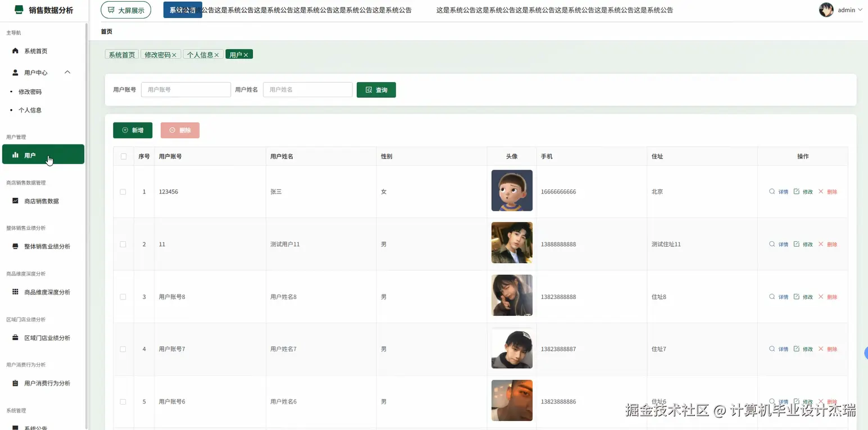The height and width of the screenshot is (430, 868).
Task: Click the red X 删除 icon for 张三
Action: (x=820, y=192)
